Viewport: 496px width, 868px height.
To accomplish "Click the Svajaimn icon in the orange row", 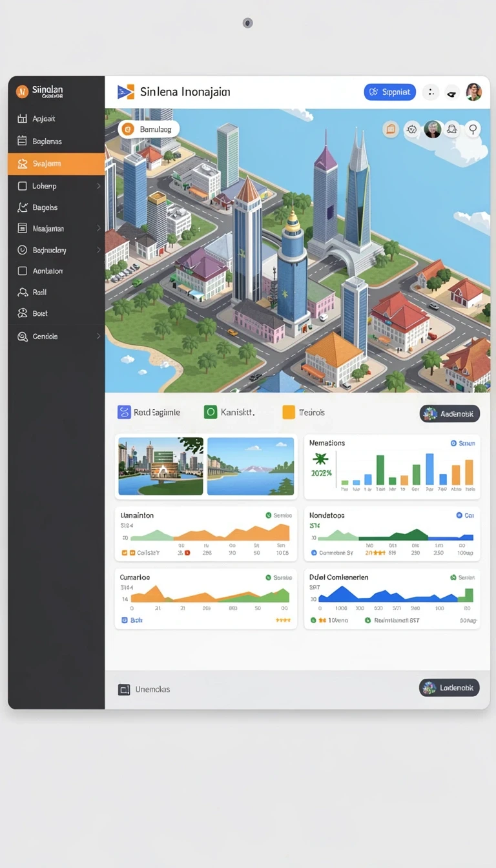I will click(22, 164).
